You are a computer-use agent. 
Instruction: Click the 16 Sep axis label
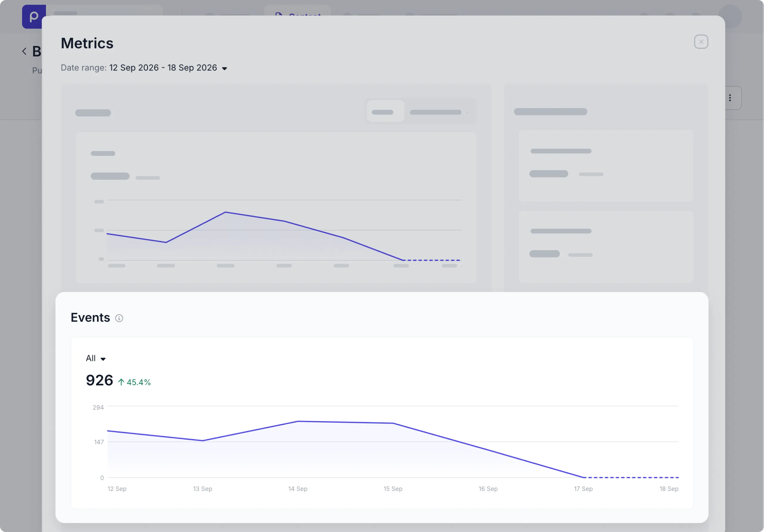click(488, 489)
